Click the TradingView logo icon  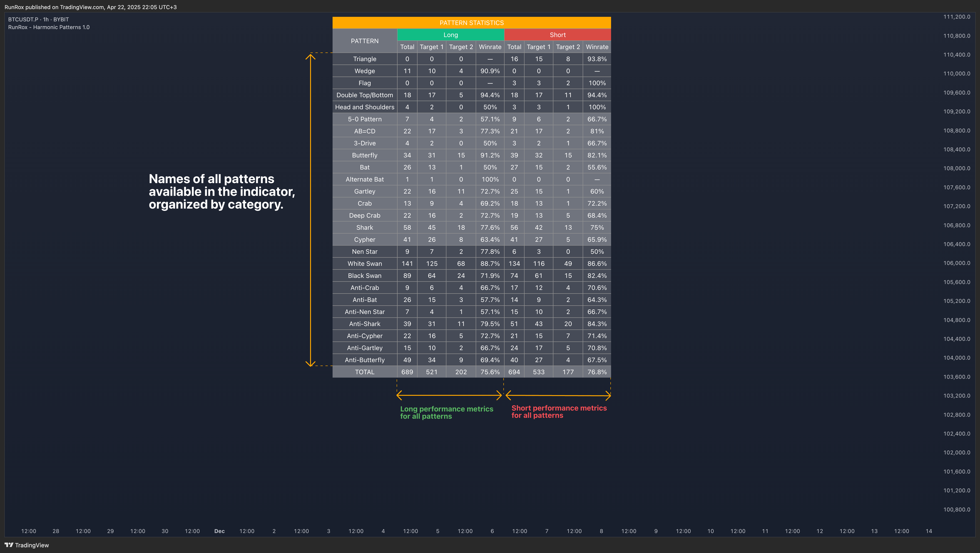coord(9,545)
